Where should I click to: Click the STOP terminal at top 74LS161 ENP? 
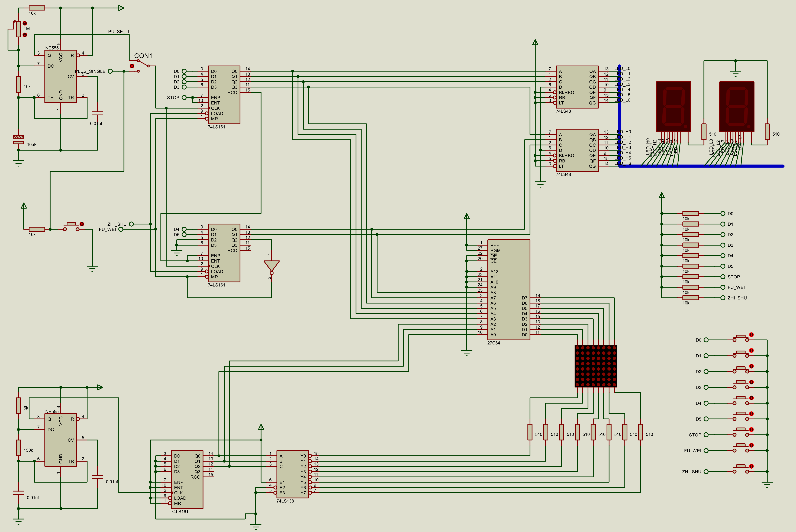click(184, 97)
